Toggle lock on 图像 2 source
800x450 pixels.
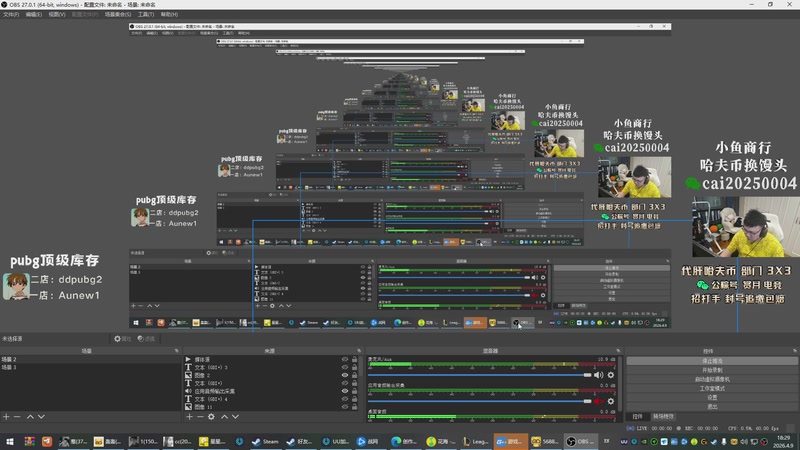click(355, 376)
